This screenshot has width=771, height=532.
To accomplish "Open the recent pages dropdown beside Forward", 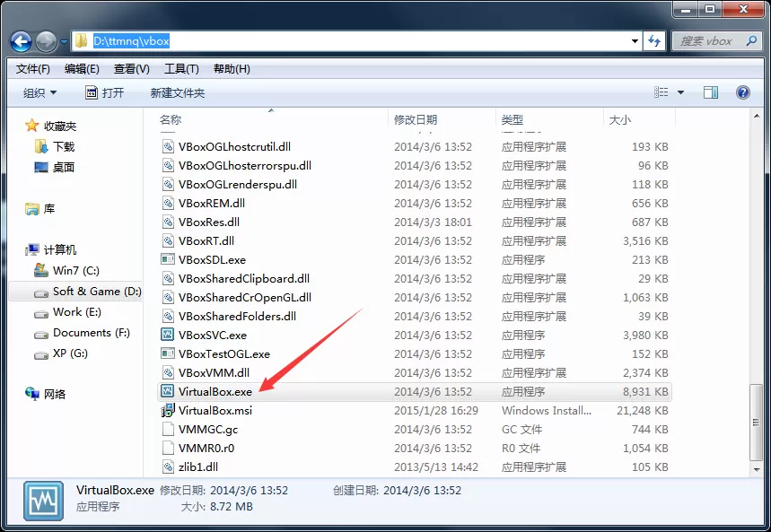I will pos(64,42).
